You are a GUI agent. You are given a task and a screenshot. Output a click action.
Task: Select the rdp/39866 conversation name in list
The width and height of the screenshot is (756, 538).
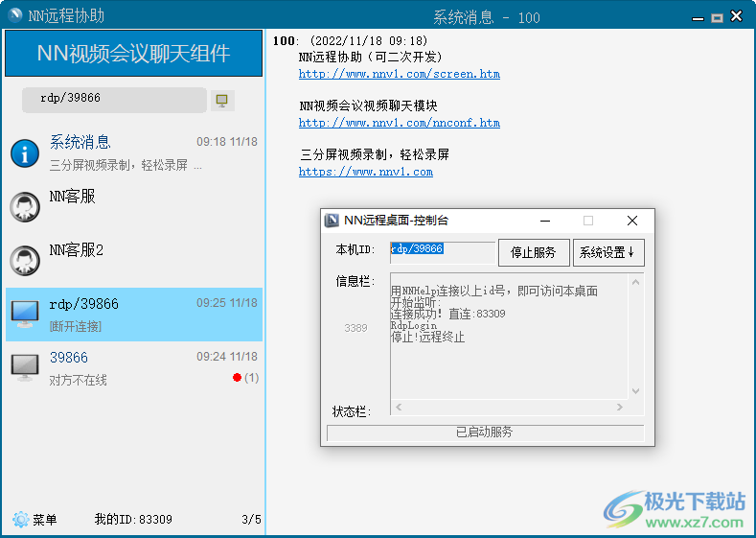coord(84,304)
